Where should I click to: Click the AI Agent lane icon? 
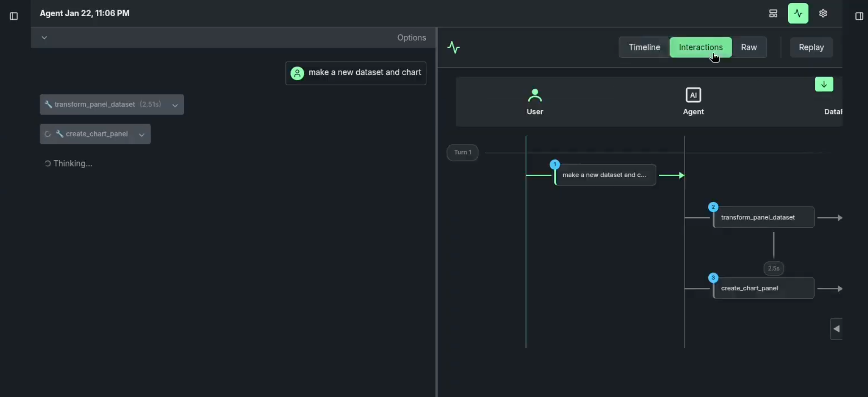[x=693, y=95]
